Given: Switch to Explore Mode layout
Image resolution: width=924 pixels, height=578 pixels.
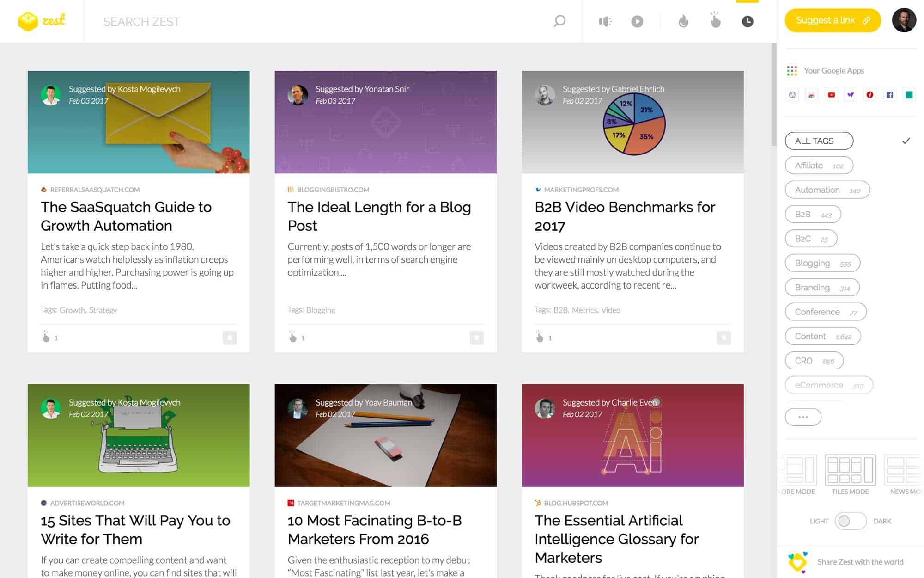Looking at the screenshot, I should pyautogui.click(x=798, y=475).
